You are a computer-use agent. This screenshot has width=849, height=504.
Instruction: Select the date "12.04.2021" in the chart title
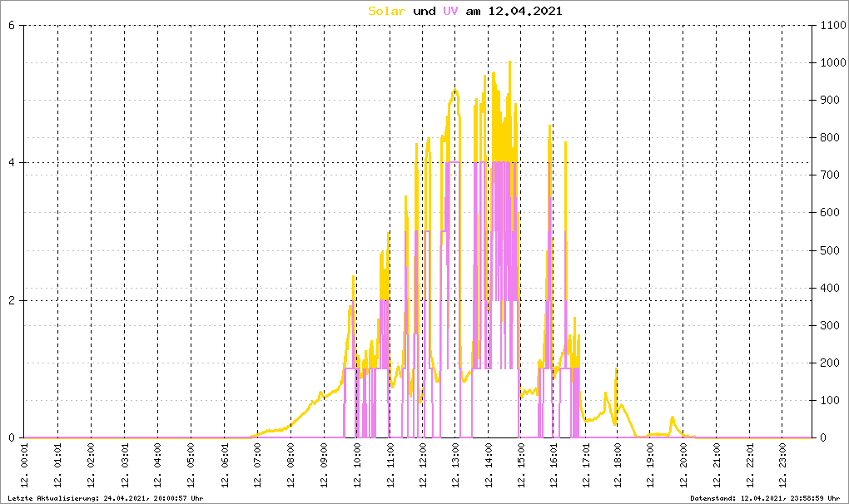coord(524,11)
